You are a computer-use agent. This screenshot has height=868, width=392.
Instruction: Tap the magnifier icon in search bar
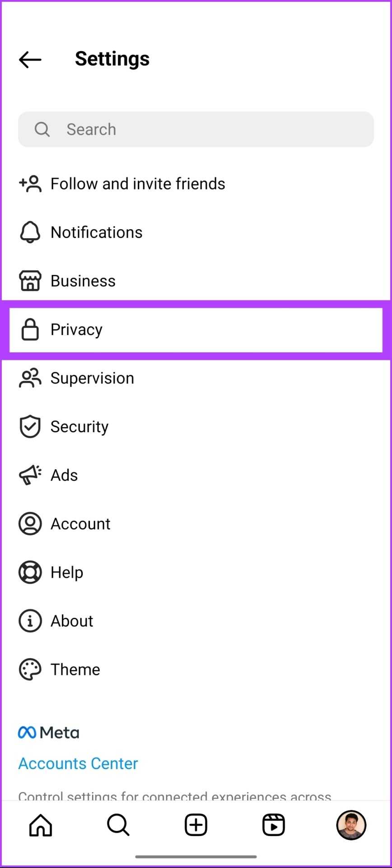42,129
